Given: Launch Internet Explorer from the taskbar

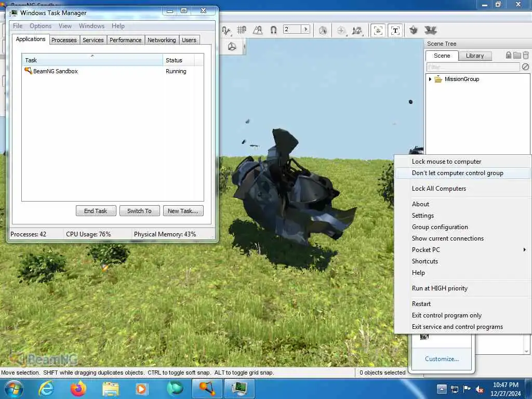Looking at the screenshot, I should point(46,389).
